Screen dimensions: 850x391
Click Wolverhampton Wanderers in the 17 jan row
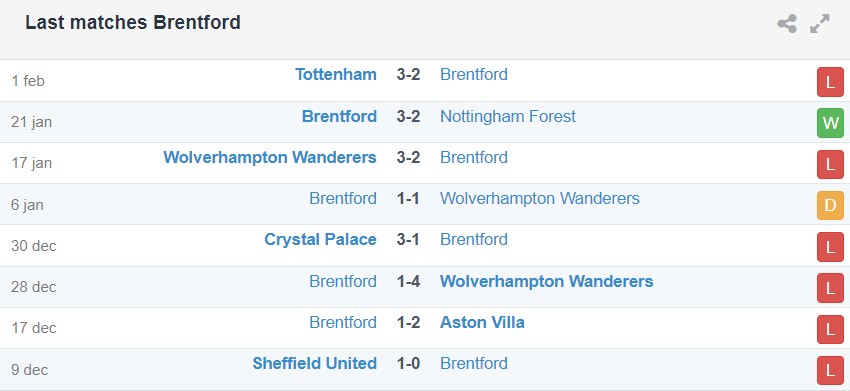click(270, 157)
